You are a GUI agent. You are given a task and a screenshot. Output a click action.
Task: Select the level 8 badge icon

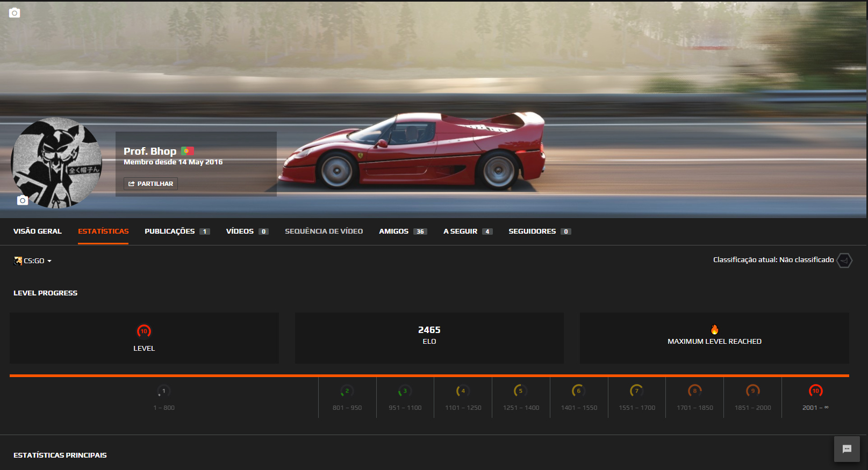pos(695,391)
